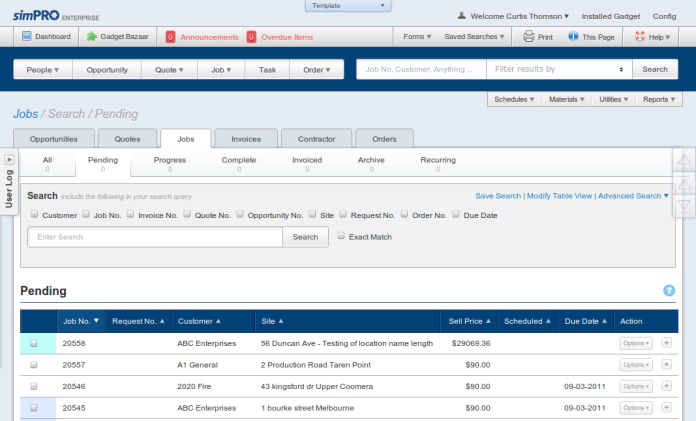
Task: Open the Announcements red counter badge
Action: 170,37
